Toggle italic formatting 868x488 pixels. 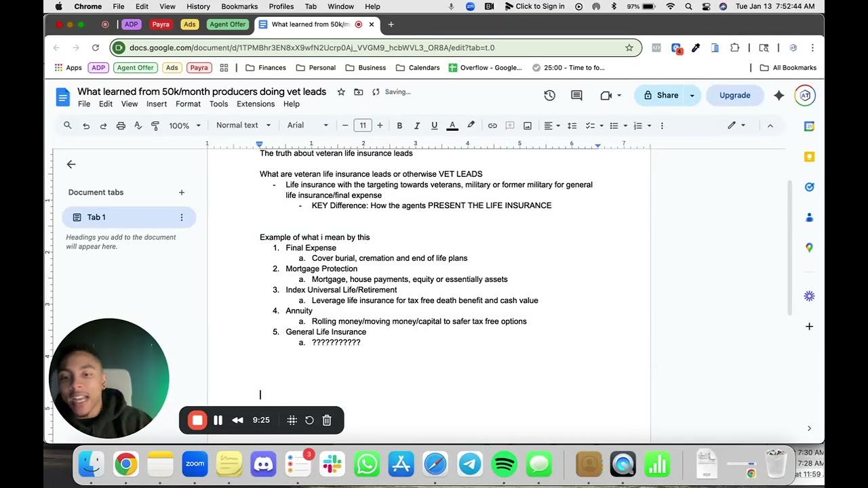click(417, 125)
